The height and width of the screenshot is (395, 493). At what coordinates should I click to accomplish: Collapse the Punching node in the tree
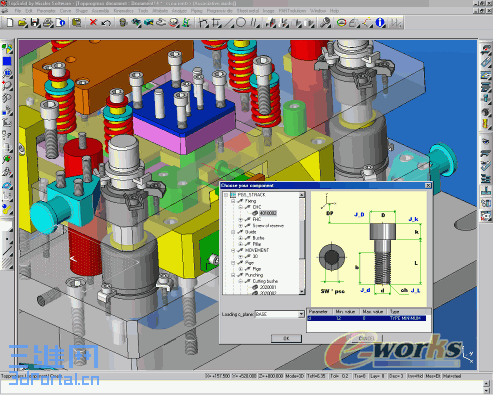click(233, 275)
